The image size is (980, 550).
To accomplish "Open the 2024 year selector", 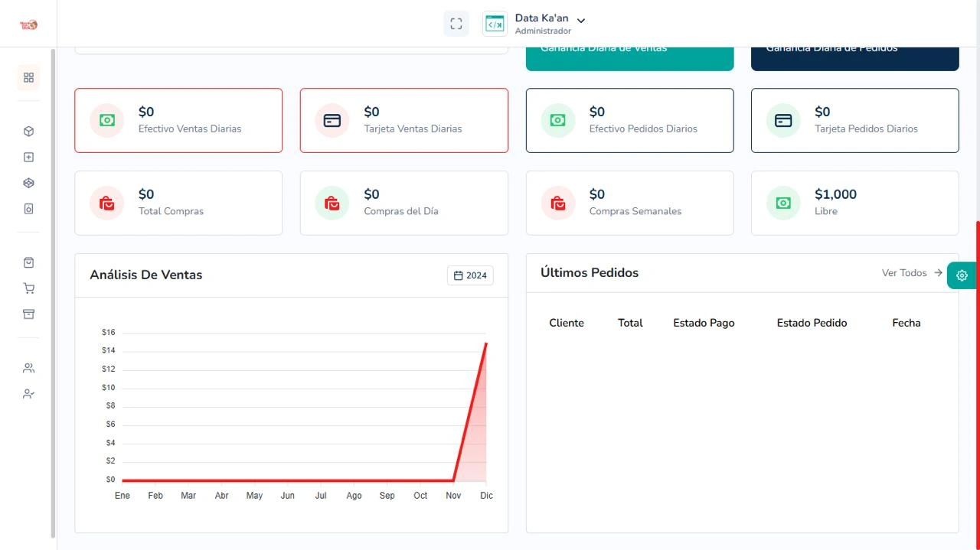I will pos(470,275).
